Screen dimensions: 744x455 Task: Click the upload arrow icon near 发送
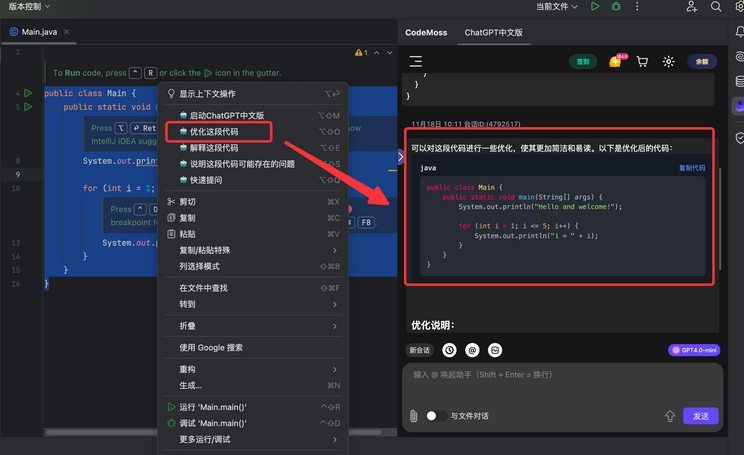(670, 416)
